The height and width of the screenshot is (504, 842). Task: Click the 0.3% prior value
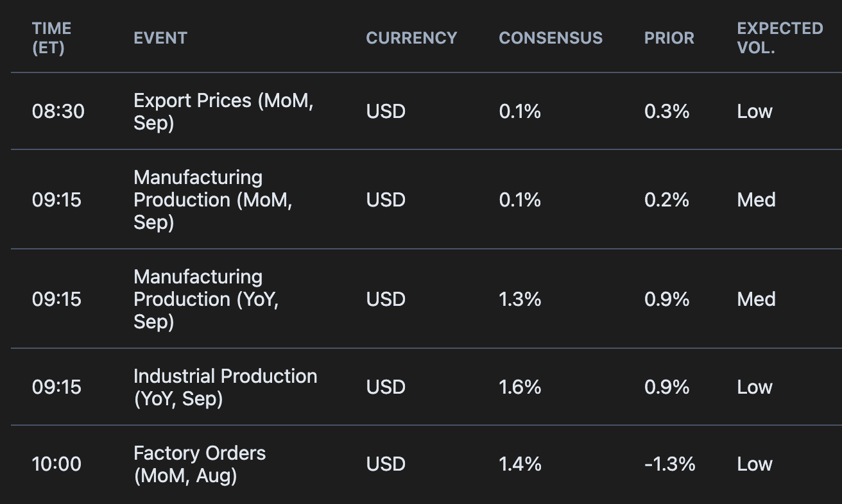click(x=666, y=112)
